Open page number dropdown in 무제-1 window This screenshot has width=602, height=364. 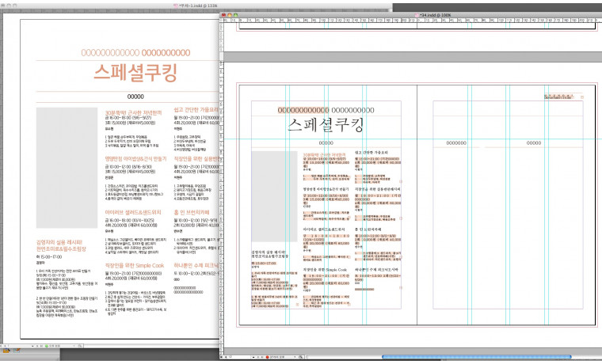(x=32, y=346)
